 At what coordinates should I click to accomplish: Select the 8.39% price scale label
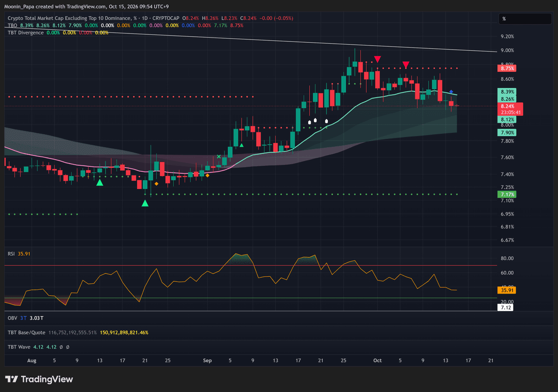coord(506,92)
